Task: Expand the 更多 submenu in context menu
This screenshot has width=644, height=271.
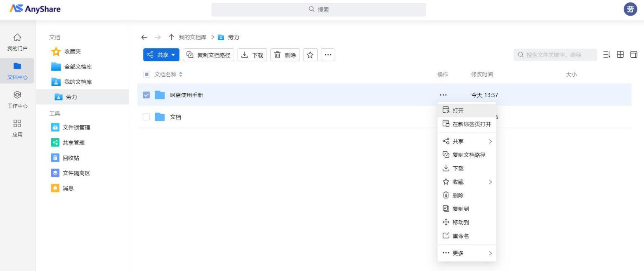Action: tap(467, 253)
